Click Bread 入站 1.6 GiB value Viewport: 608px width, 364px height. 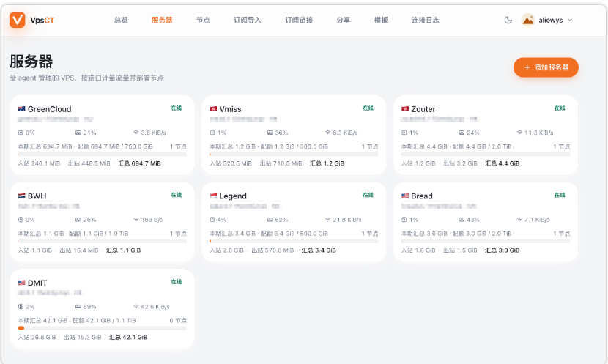click(418, 250)
